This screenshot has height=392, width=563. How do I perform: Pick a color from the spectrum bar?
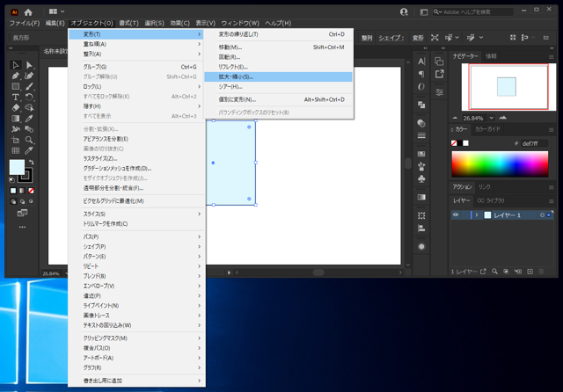click(x=500, y=163)
